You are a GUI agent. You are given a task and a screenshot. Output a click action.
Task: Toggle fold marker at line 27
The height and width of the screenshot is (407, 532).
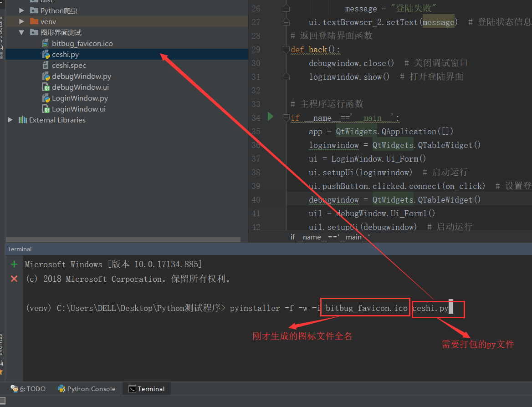[286, 22]
